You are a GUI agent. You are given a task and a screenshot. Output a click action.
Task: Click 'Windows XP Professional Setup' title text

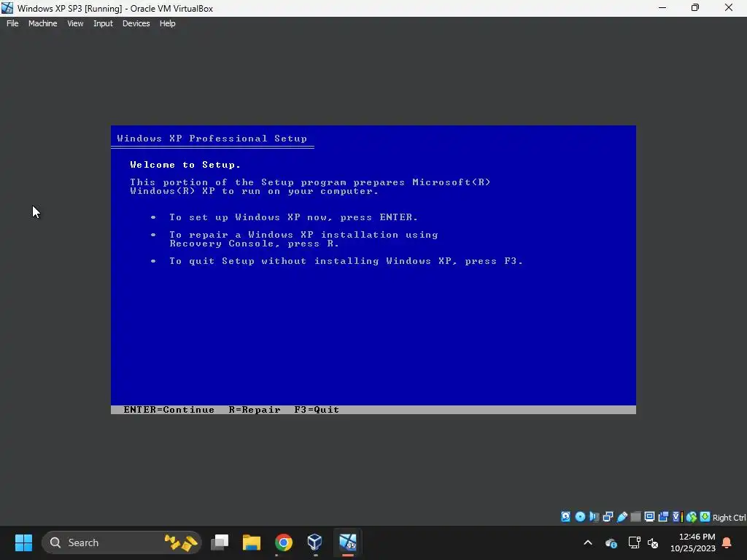[x=212, y=139]
